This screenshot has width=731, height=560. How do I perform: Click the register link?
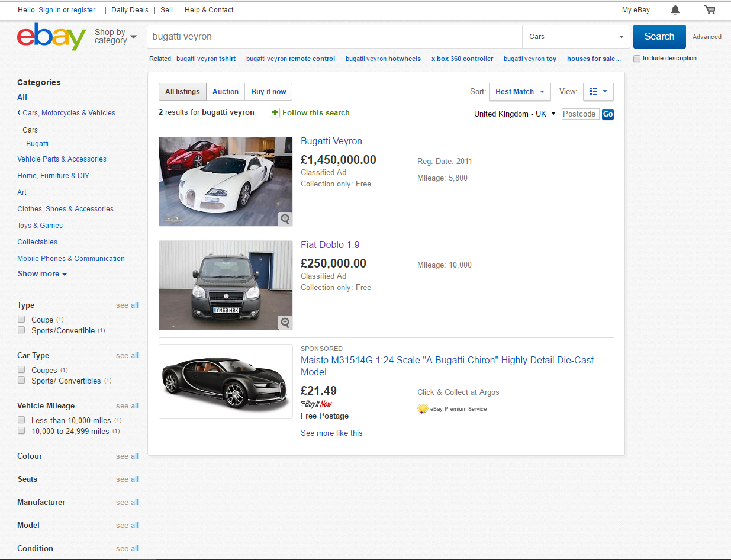83,10
